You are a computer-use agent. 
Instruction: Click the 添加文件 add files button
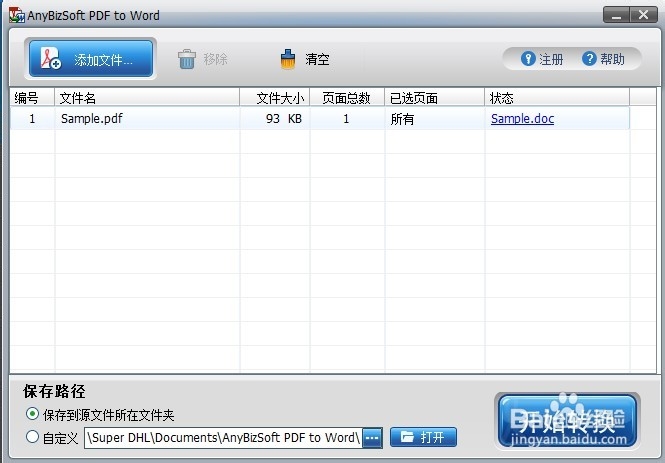tap(91, 59)
